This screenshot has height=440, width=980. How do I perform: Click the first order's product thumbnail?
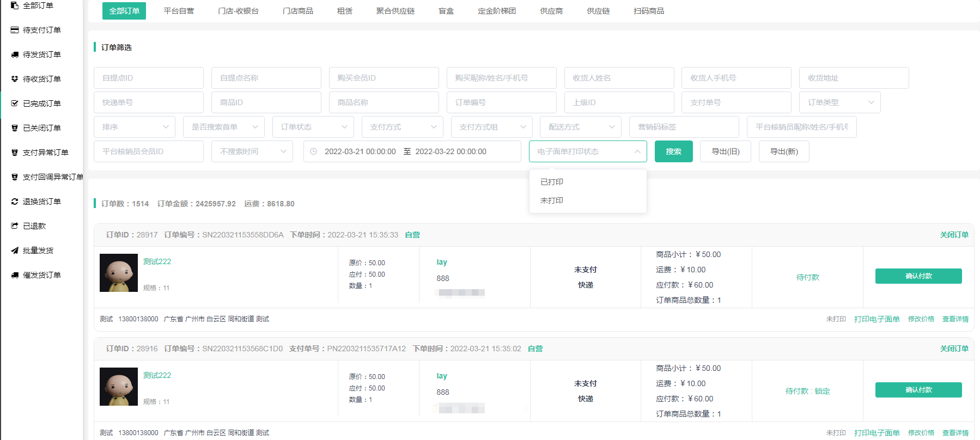119,273
